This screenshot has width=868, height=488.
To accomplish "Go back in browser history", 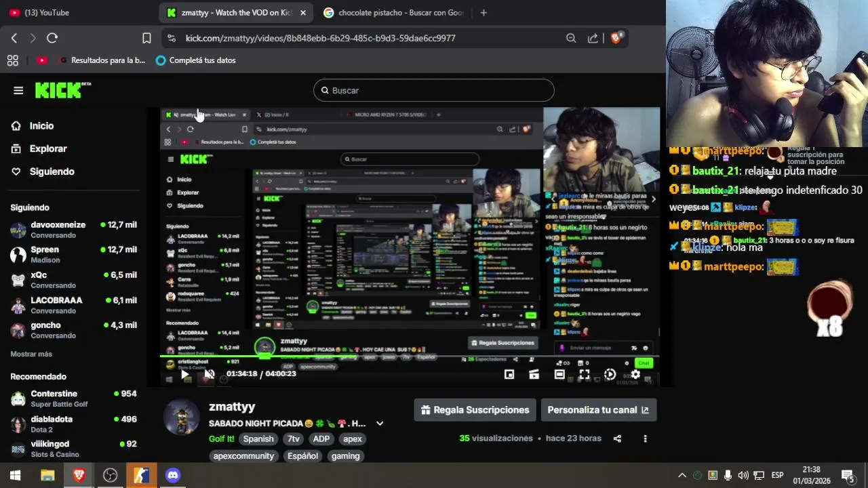I will (x=14, y=38).
